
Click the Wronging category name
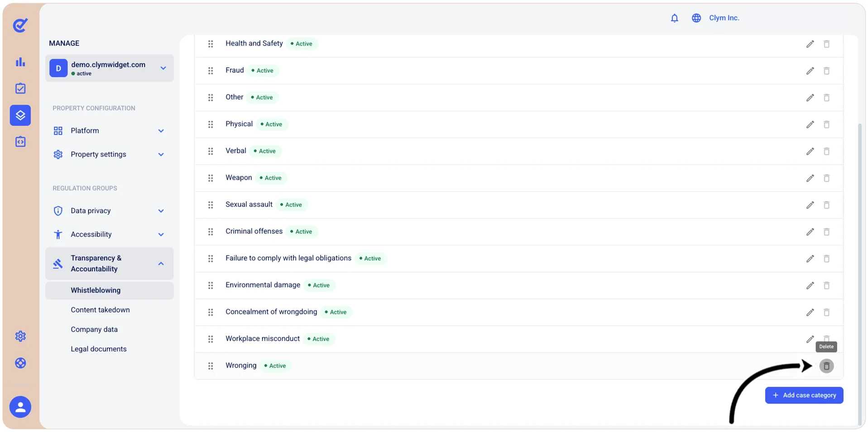tap(241, 366)
